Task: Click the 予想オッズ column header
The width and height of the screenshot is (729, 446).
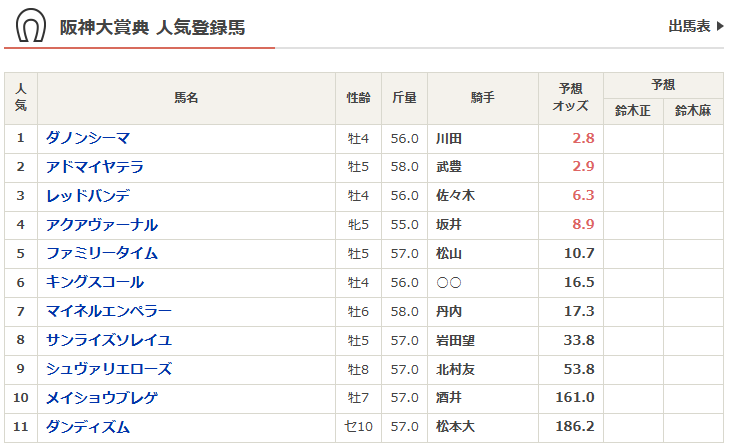Action: (x=570, y=98)
